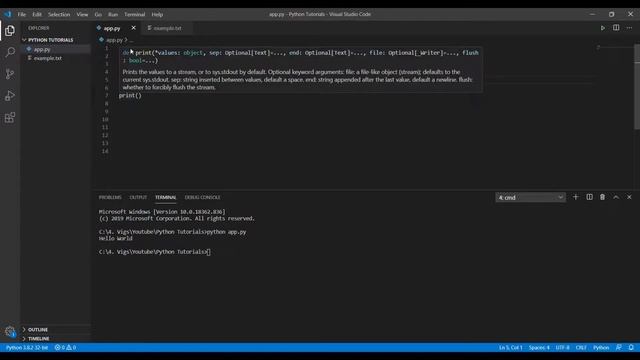Maximize terminal panel with up chevron
This screenshot has height=360, width=640.
(x=616, y=197)
